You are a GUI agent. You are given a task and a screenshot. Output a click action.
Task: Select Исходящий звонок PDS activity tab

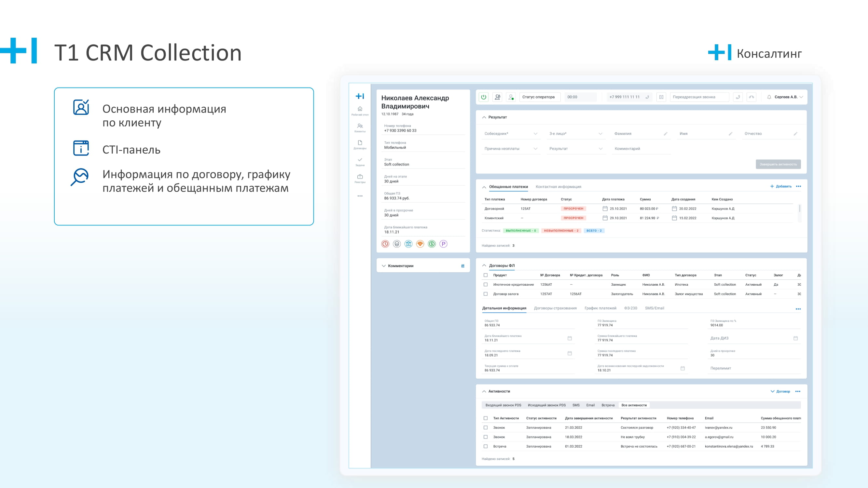(x=546, y=405)
